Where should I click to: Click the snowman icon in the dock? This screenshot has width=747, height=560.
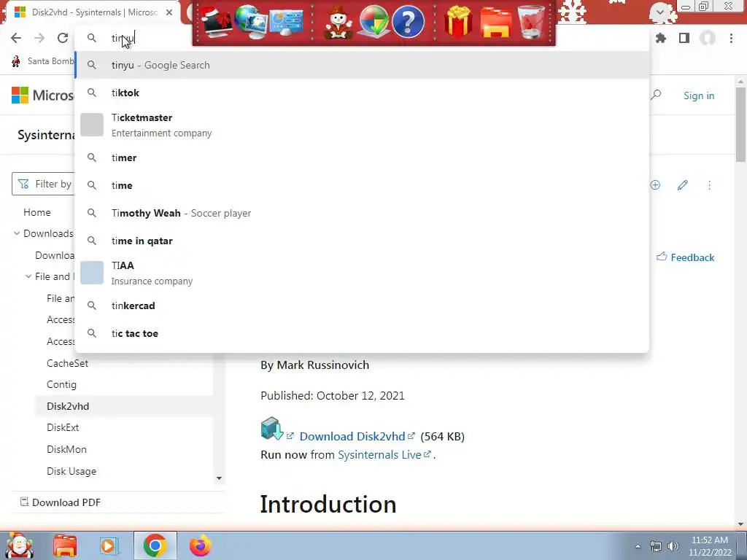[338, 23]
